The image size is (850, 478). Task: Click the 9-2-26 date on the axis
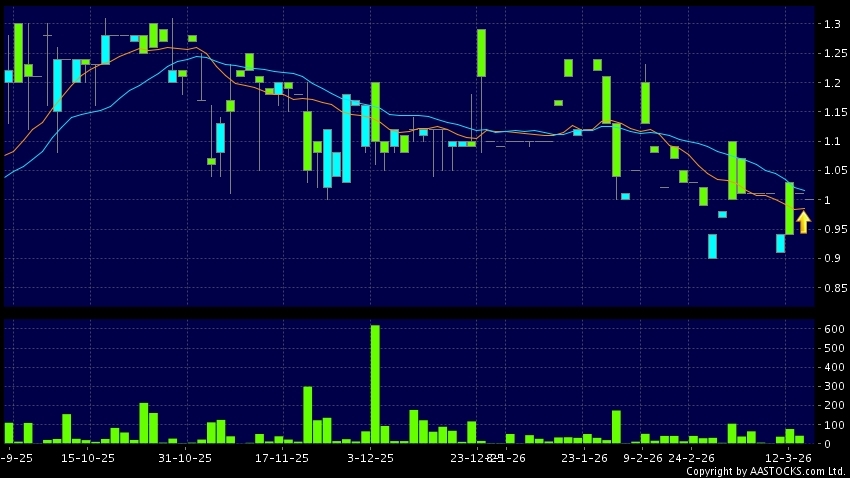click(643, 457)
